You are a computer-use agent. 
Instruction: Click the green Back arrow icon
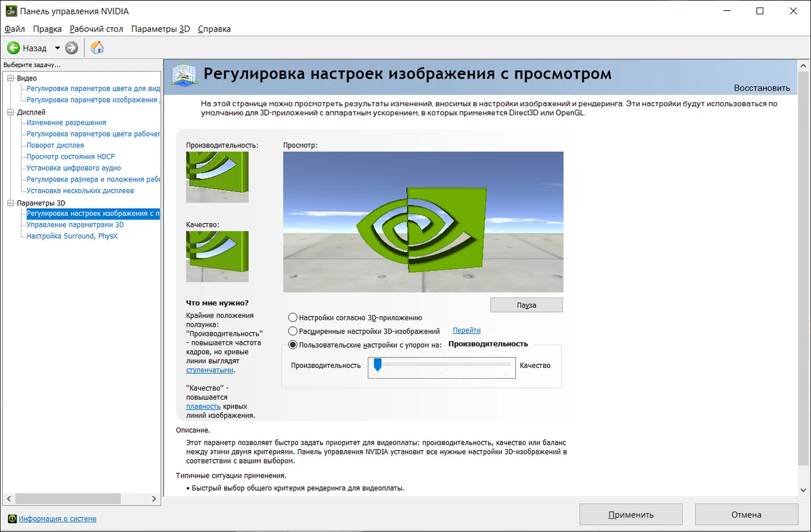coord(14,48)
